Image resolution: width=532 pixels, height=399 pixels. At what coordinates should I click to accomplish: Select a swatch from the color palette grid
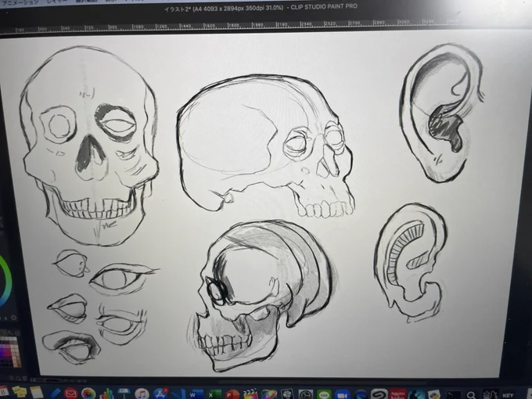tap(9, 352)
